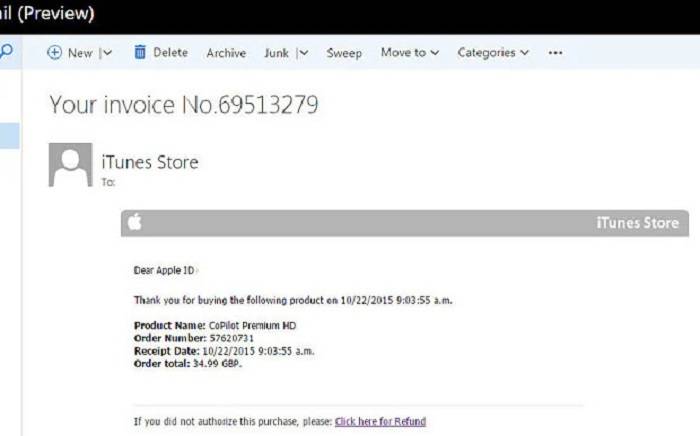Open the Categories dropdown

(x=493, y=53)
